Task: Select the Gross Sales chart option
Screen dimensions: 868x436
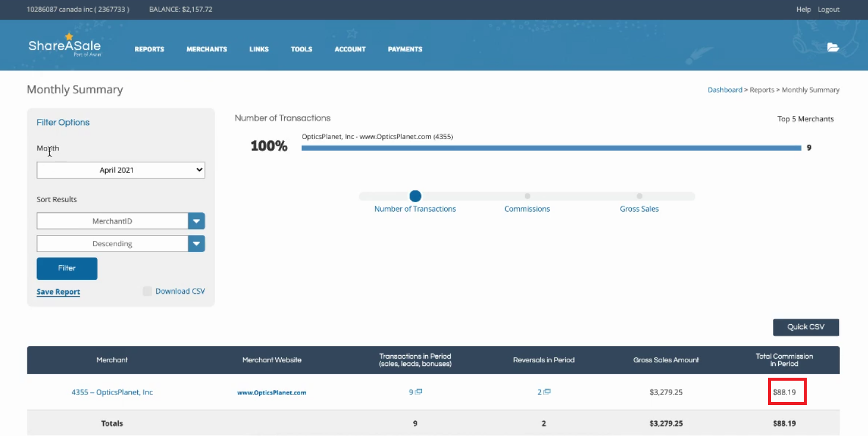Action: tap(639, 196)
